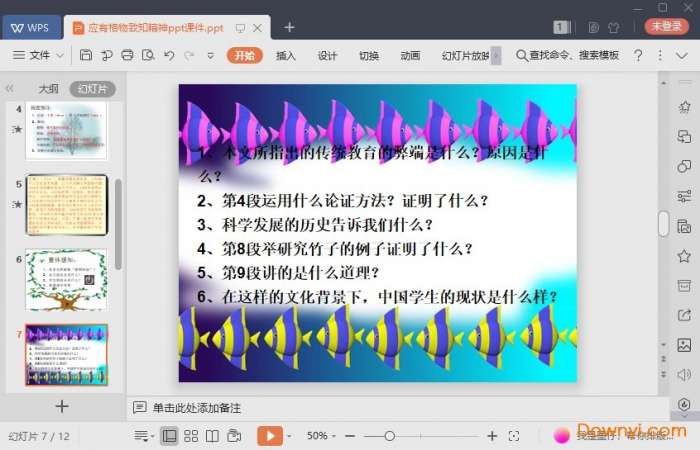Open the more options vertical dots menu
Viewport: 700px width, 450px height.
(x=660, y=55)
